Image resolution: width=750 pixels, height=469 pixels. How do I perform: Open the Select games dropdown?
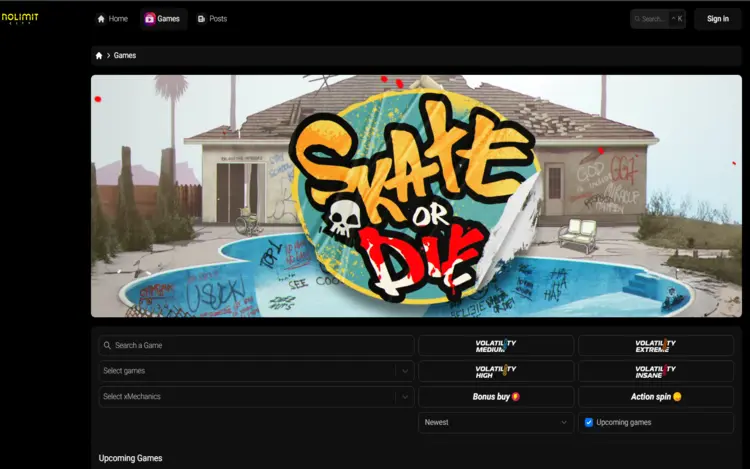[256, 371]
